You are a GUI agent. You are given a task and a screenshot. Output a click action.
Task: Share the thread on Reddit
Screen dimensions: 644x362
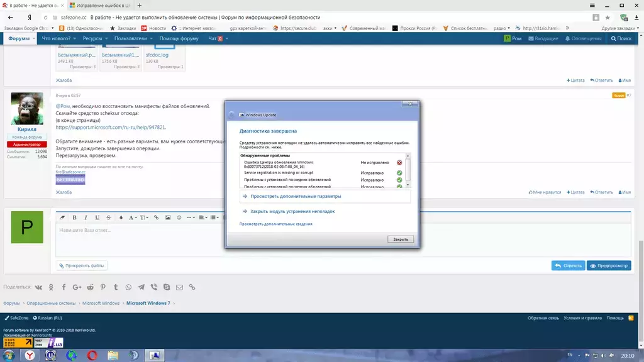click(90, 287)
